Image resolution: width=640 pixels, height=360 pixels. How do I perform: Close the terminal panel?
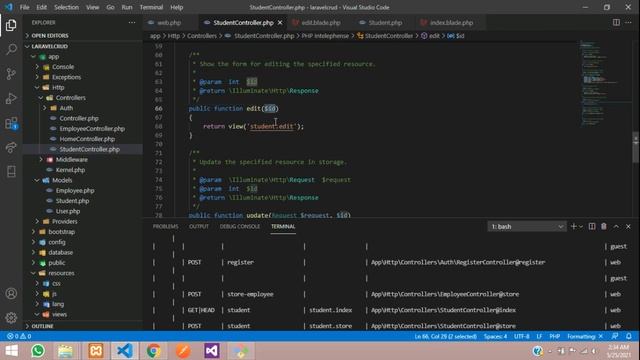click(x=628, y=227)
